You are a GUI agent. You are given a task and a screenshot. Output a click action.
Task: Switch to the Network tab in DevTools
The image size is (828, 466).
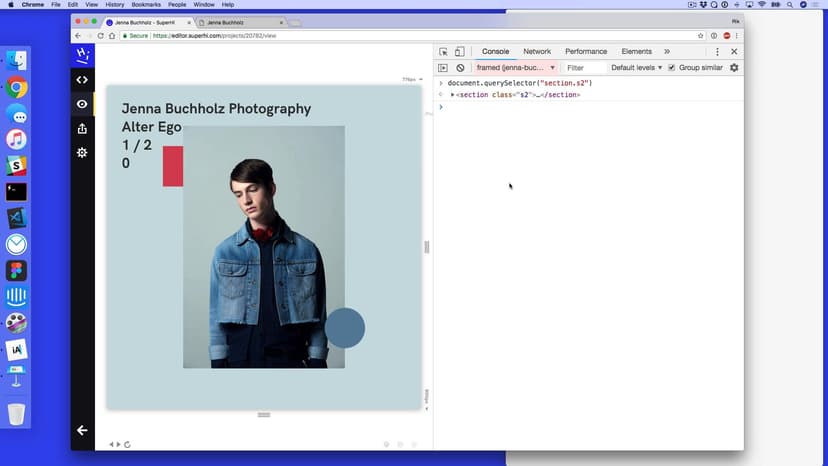537,52
